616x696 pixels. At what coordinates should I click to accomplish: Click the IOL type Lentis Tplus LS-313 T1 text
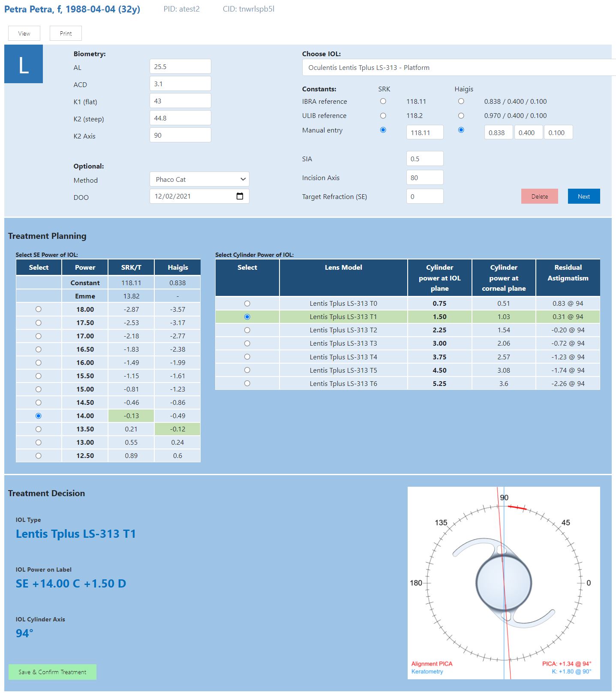pyautogui.click(x=76, y=533)
